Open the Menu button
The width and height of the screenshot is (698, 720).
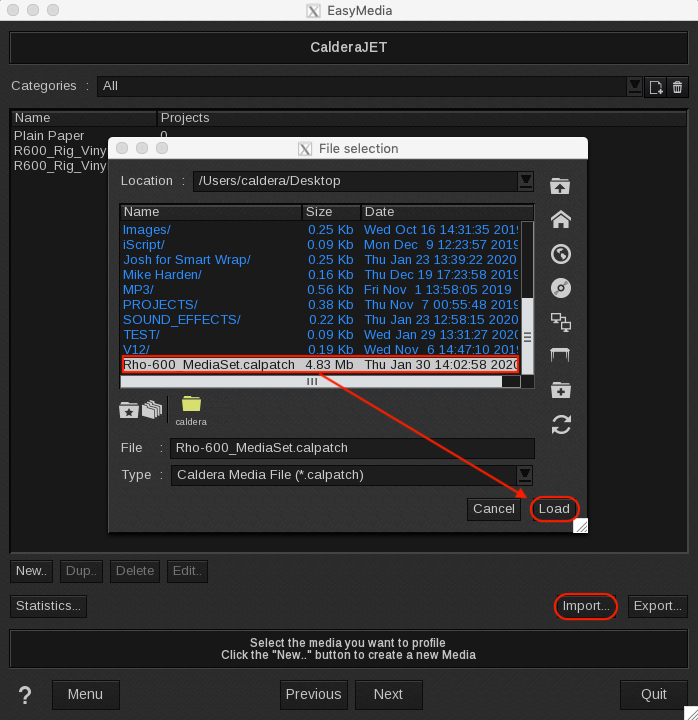pyautogui.click(x=85, y=694)
